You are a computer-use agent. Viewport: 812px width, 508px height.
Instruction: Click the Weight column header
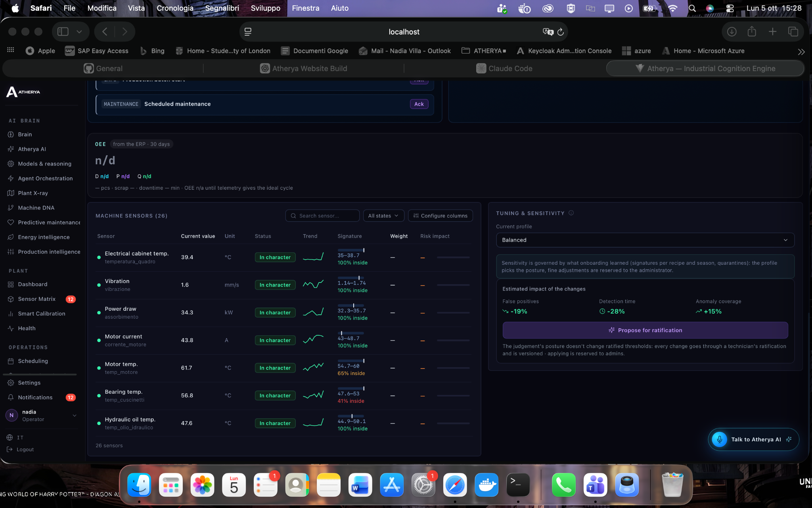point(398,236)
